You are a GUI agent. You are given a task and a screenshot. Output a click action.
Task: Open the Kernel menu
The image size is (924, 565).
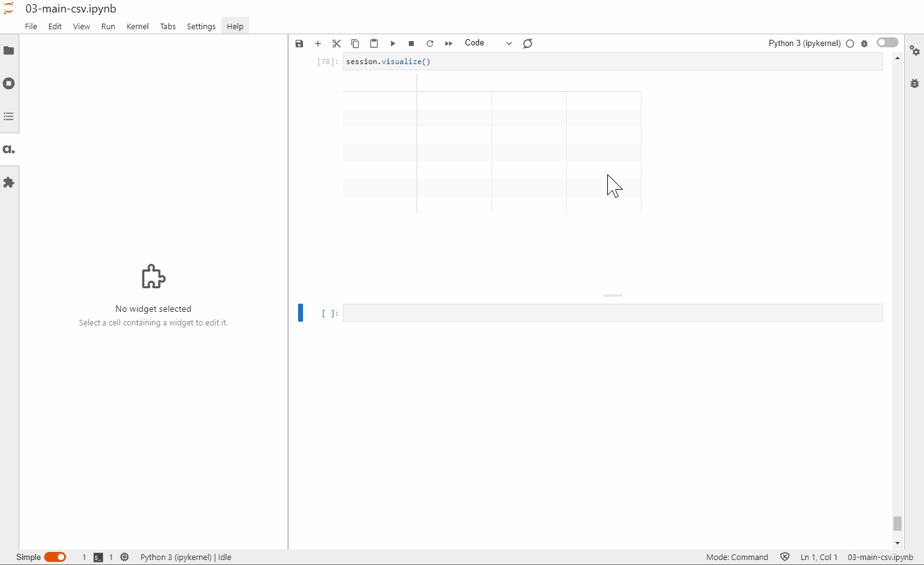[x=138, y=26]
